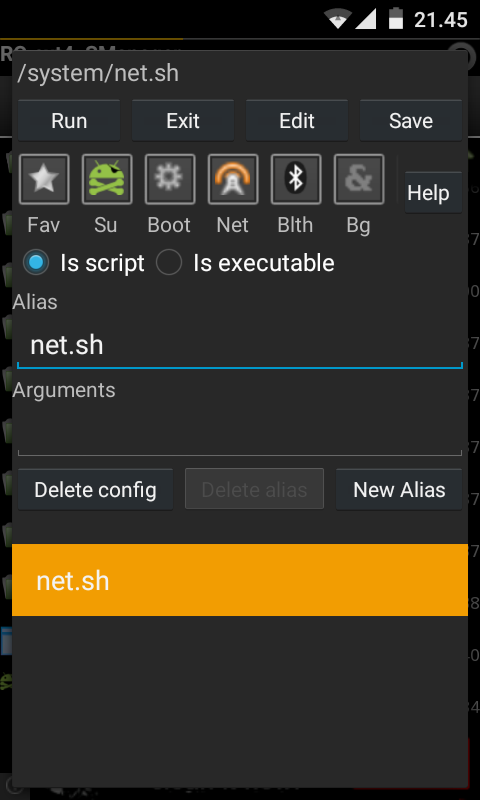Toggle the Fav star icon
Screen dimensions: 480x800
tap(44, 179)
